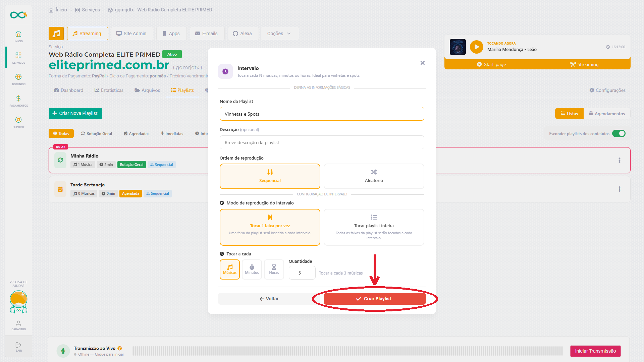Click the Rotação Geral tag on Minha Rádio
Image resolution: width=644 pixels, height=362 pixels.
coord(131,165)
